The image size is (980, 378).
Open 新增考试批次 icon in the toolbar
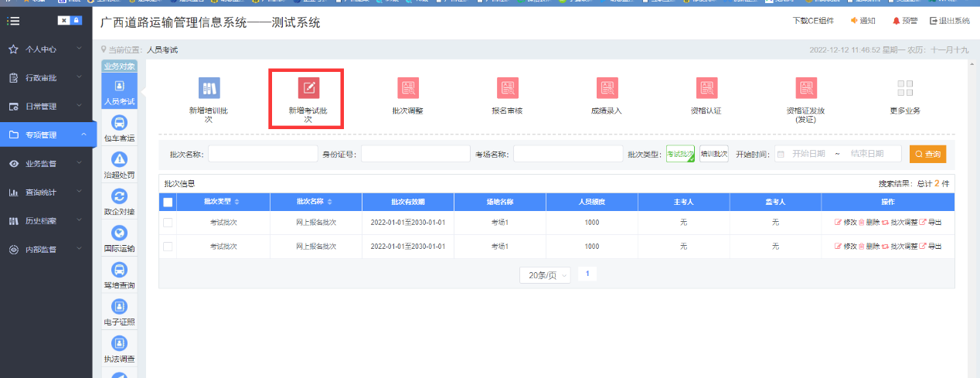tap(308, 88)
